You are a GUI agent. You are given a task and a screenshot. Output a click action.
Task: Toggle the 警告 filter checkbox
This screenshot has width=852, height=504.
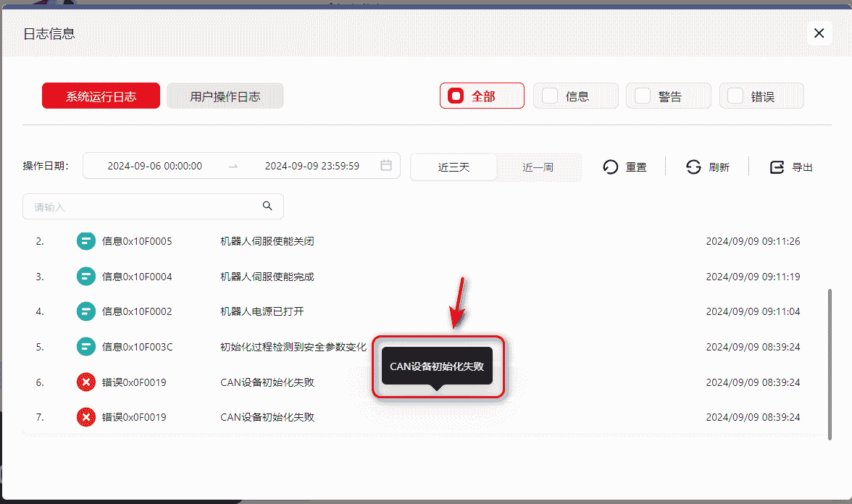[643, 96]
